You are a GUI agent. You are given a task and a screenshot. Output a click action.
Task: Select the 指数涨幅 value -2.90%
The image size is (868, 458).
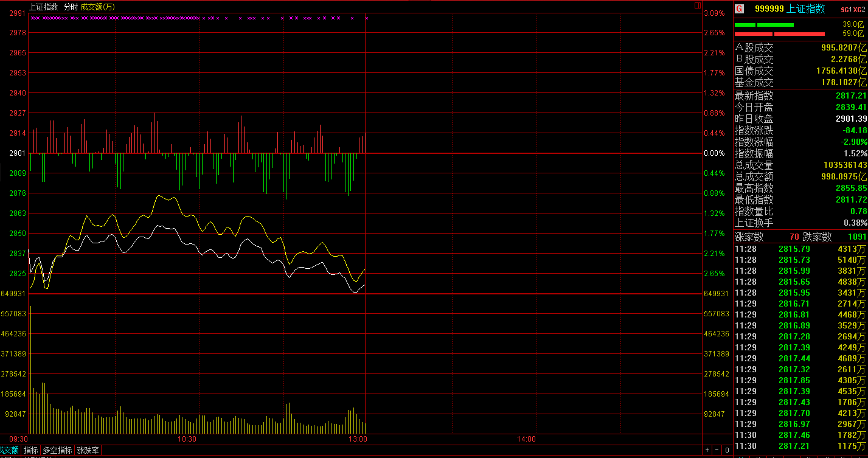pos(853,142)
